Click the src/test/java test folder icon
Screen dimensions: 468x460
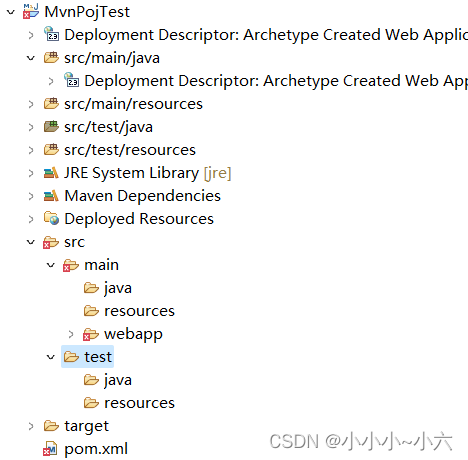[51, 126]
